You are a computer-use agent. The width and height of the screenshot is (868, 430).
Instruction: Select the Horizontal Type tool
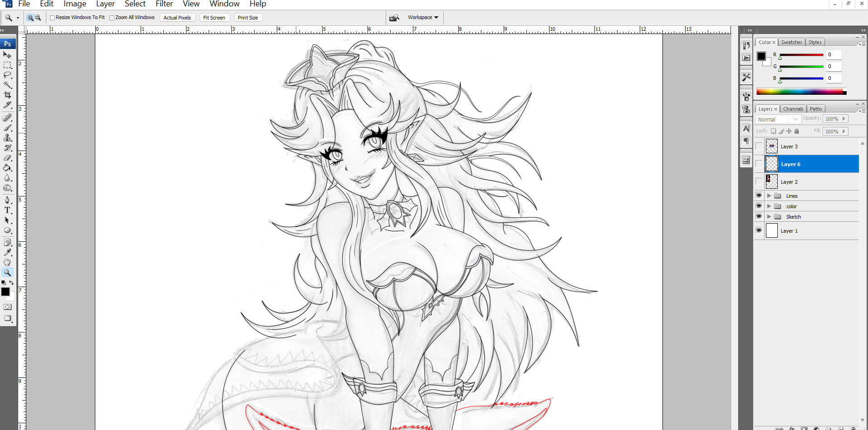(7, 210)
